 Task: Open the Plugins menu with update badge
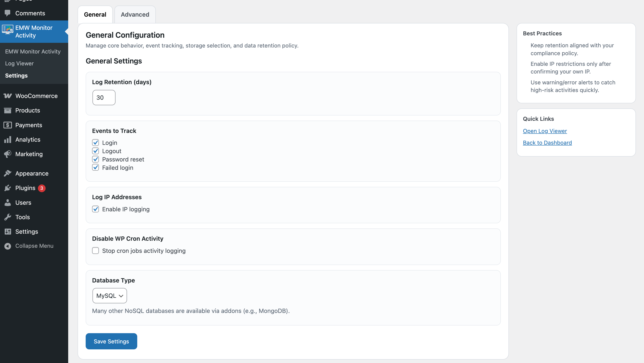click(x=25, y=188)
